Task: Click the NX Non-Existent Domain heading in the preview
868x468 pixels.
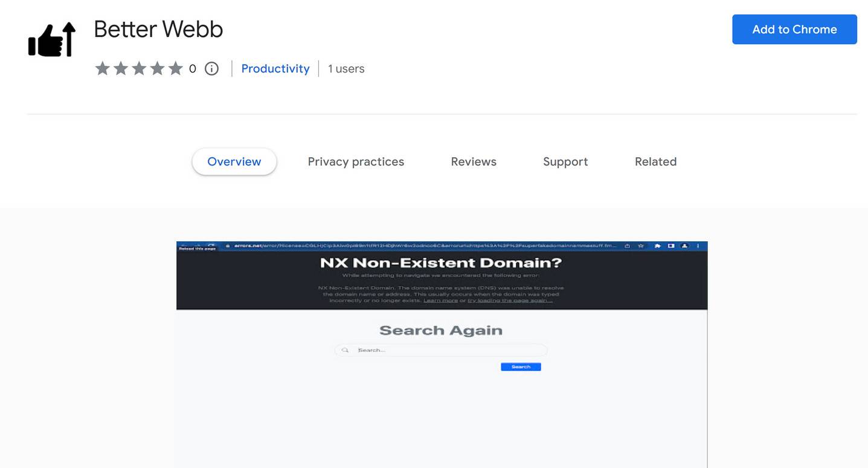Action: point(441,263)
